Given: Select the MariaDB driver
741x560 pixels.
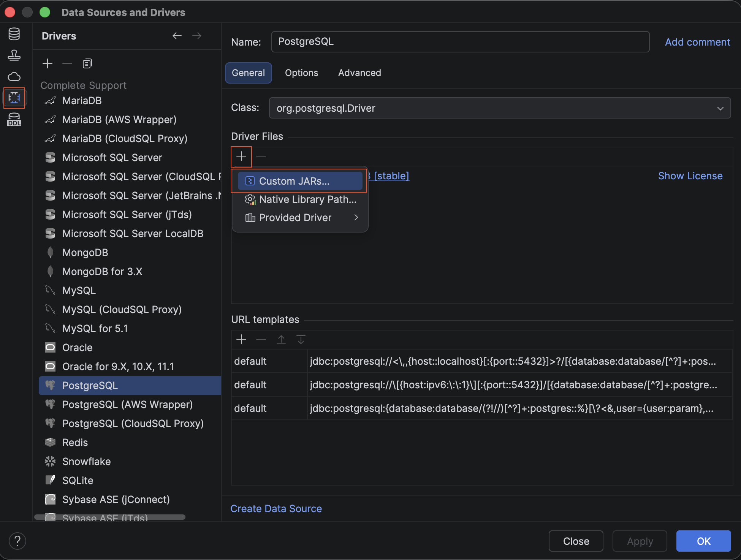Looking at the screenshot, I should coord(130,100).
